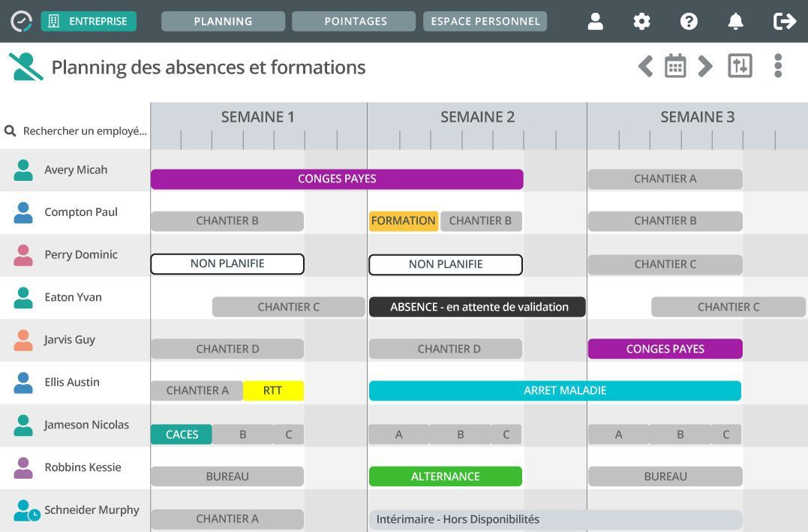Open the Absence en attente de validation block
The image size is (808, 532).
coord(478,307)
